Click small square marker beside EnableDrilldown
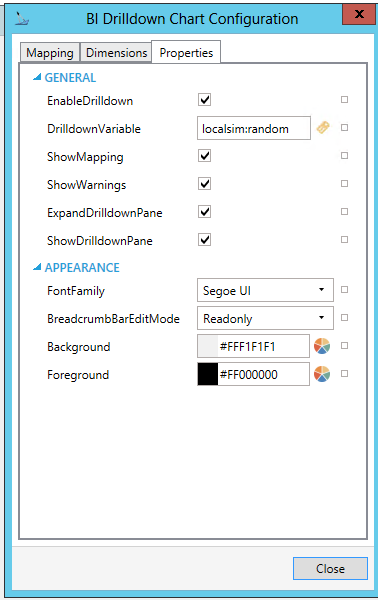379x600 pixels. pyautogui.click(x=345, y=100)
